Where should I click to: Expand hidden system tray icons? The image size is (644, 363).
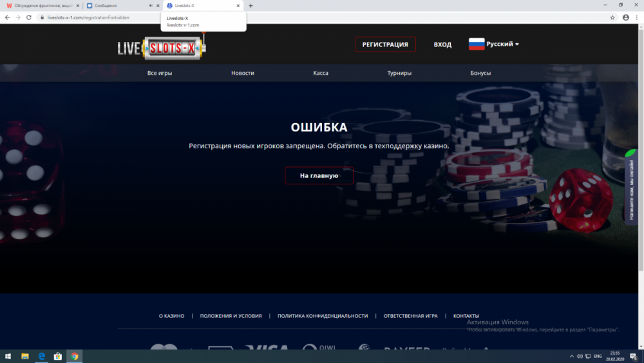tap(572, 356)
